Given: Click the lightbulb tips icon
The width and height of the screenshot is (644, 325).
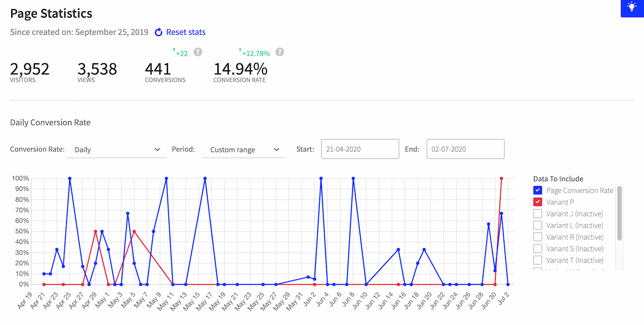Looking at the screenshot, I should tap(632, 8).
